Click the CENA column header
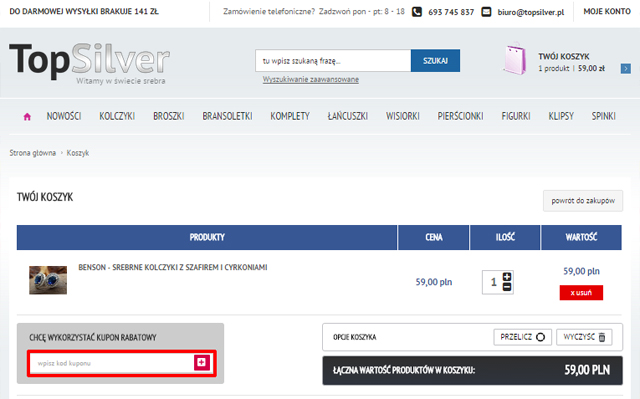The image size is (640, 399). coord(433,237)
